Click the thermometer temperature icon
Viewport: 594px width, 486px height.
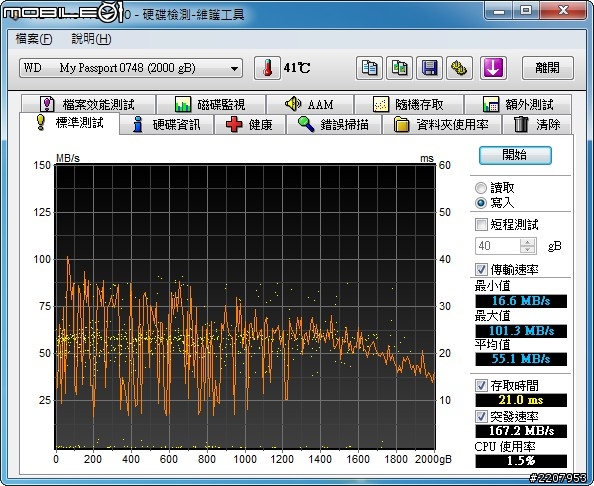(x=267, y=68)
